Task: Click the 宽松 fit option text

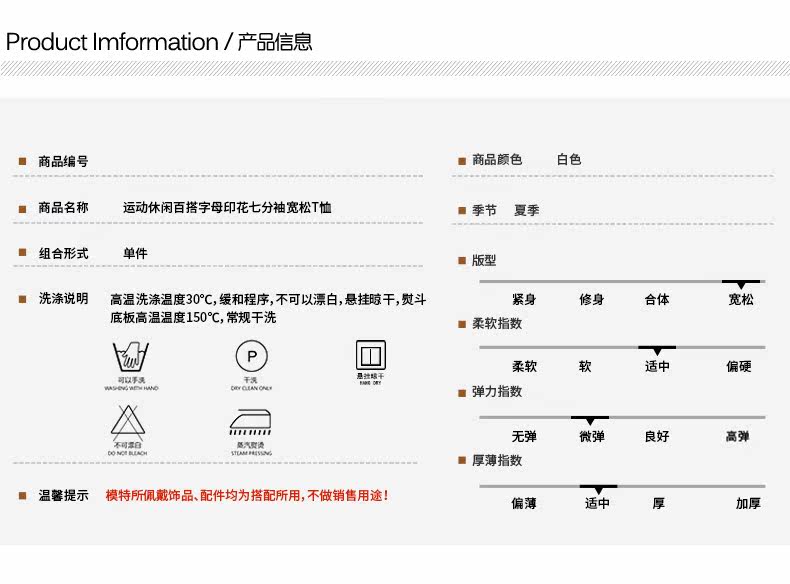Action: (x=741, y=299)
